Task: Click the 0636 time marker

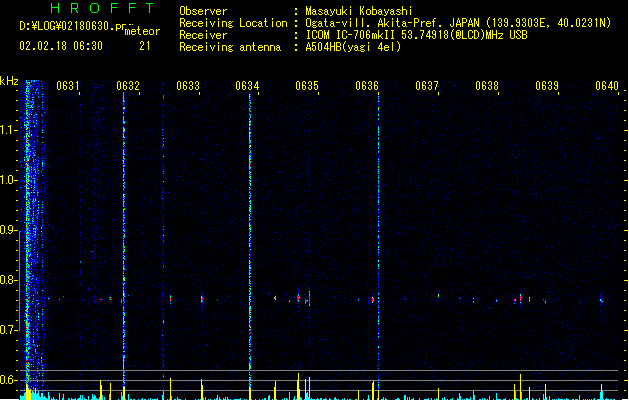Action: [x=367, y=86]
